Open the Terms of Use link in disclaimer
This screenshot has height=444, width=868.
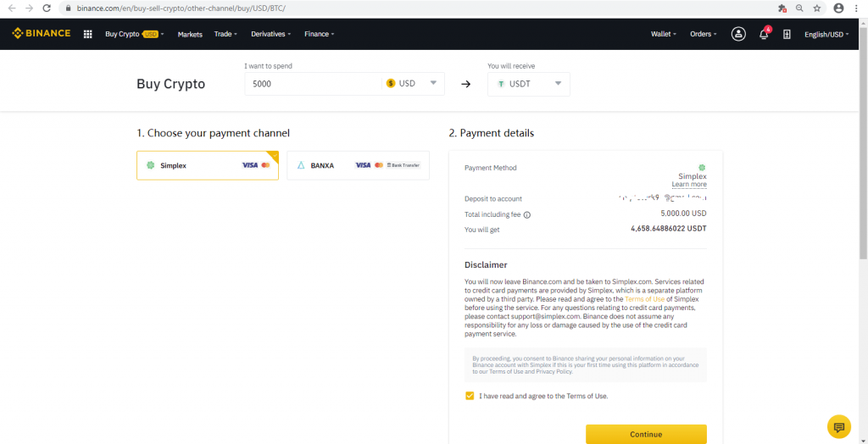pos(644,299)
